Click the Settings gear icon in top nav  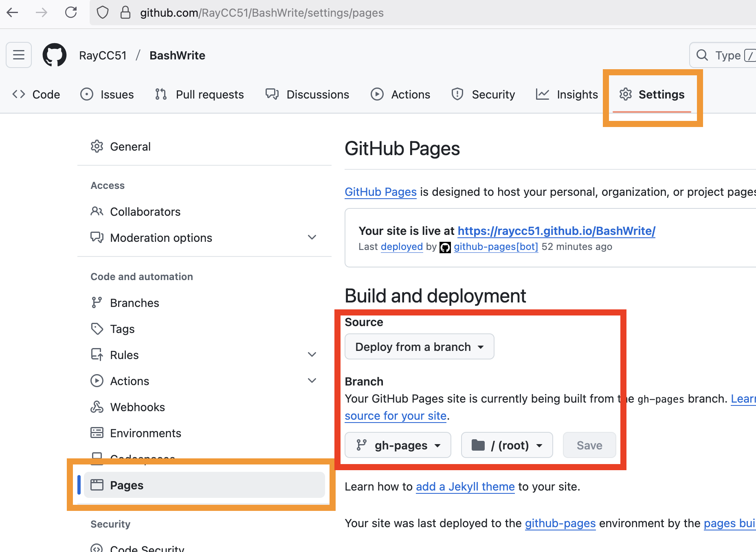[626, 94]
